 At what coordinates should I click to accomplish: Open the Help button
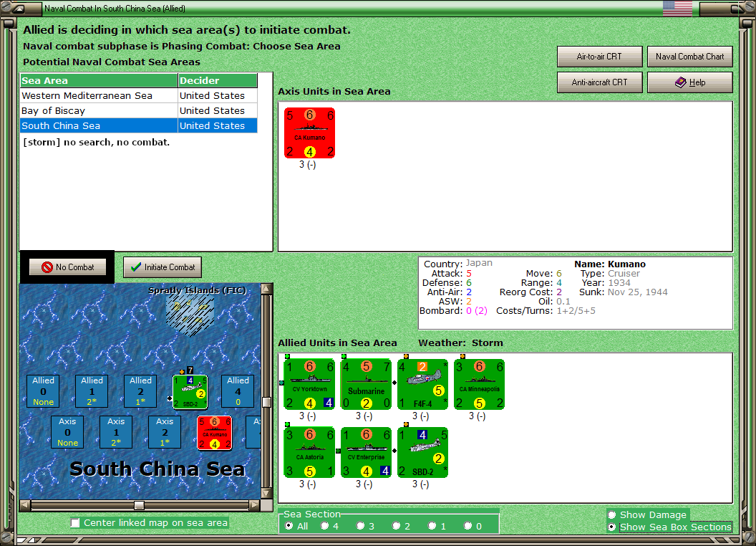(689, 82)
